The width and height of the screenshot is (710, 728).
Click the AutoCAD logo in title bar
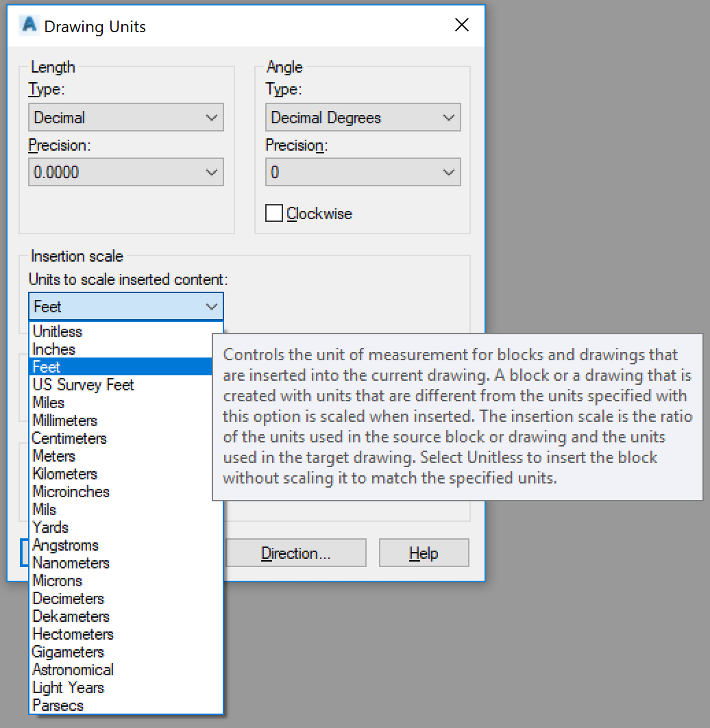28,25
